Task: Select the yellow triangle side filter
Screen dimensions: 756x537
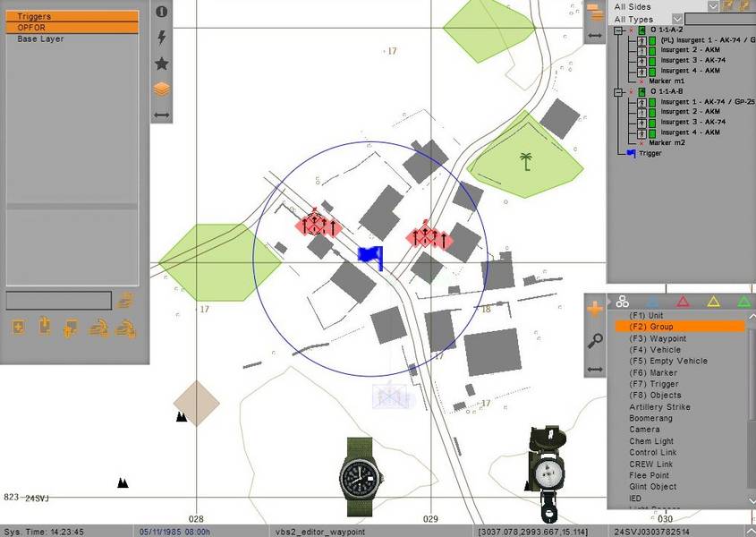Action: 713,303
